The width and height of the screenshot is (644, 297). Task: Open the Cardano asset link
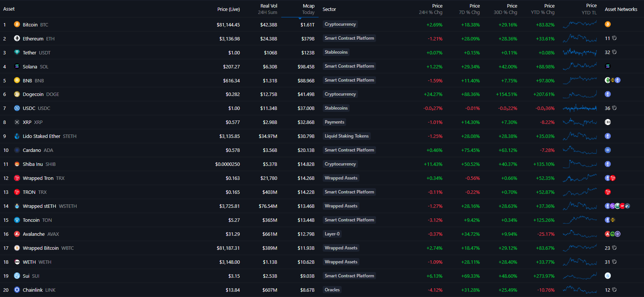tap(32, 150)
